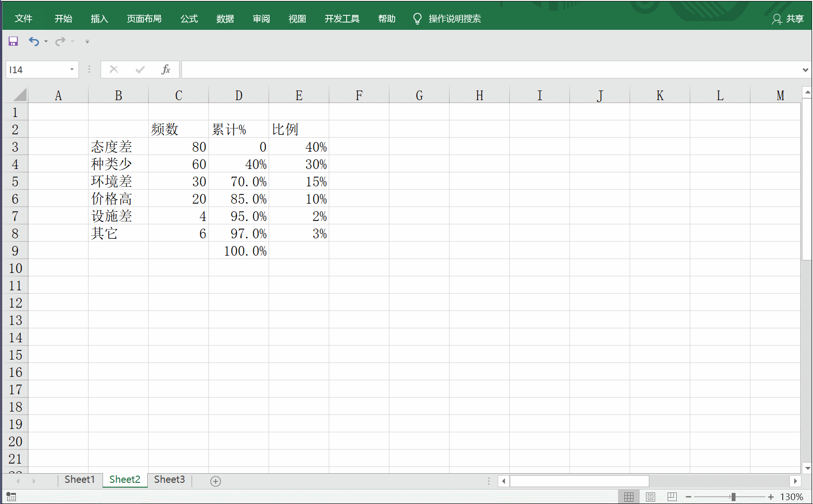Click the macro recording status bar icon
The width and height of the screenshot is (813, 504).
tap(11, 497)
